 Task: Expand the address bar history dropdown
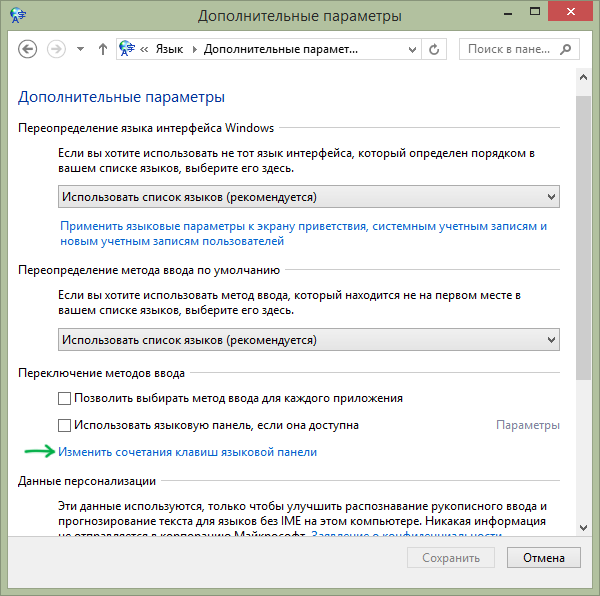tap(412, 49)
